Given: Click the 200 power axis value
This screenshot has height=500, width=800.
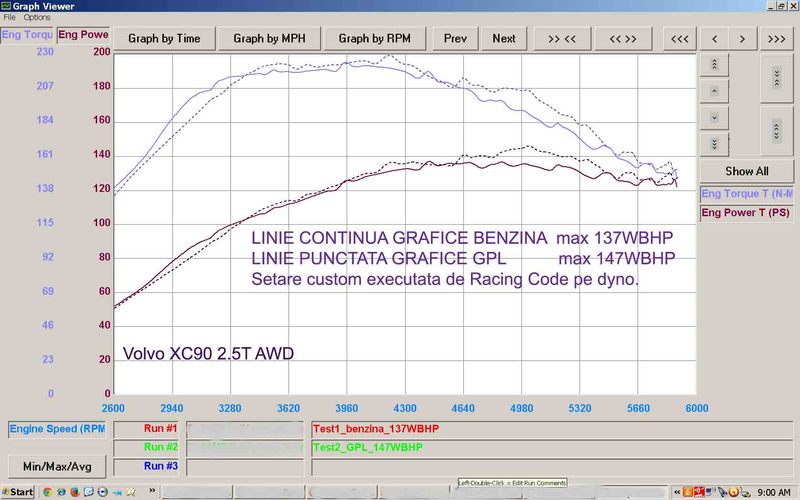Looking at the screenshot, I should [102, 52].
